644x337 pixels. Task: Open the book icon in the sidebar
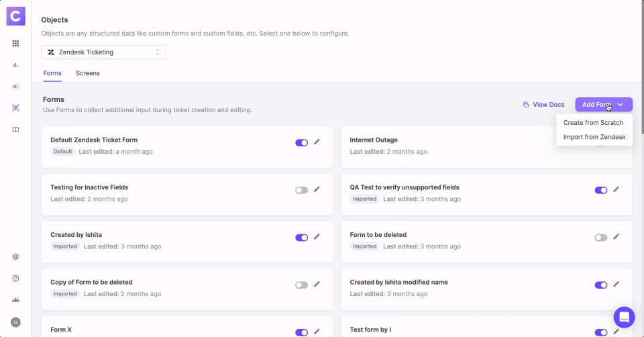[x=15, y=130]
